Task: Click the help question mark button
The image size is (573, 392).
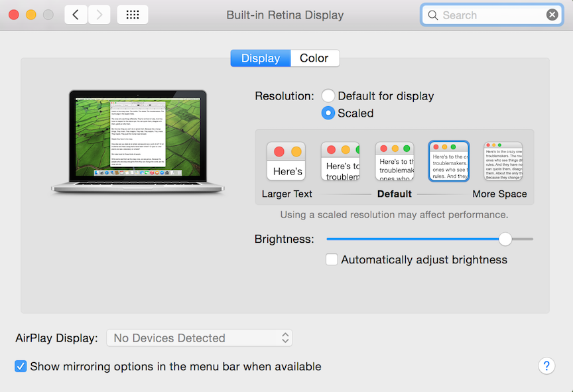Action: pos(546,366)
